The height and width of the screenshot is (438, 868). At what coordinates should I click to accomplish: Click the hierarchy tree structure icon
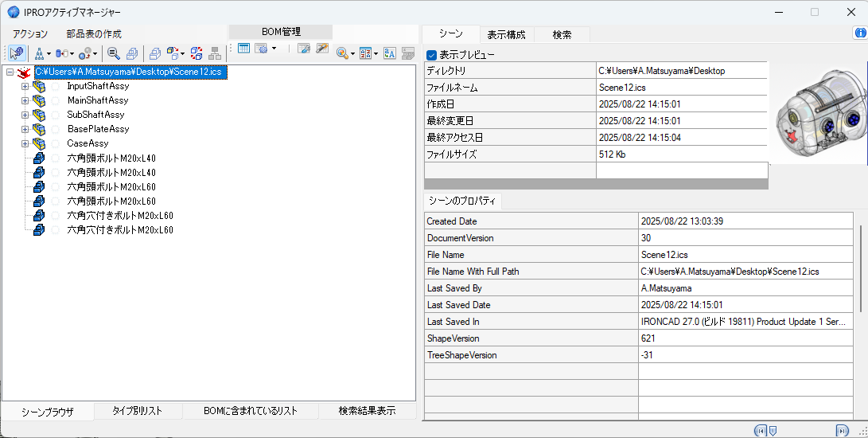tap(39, 53)
